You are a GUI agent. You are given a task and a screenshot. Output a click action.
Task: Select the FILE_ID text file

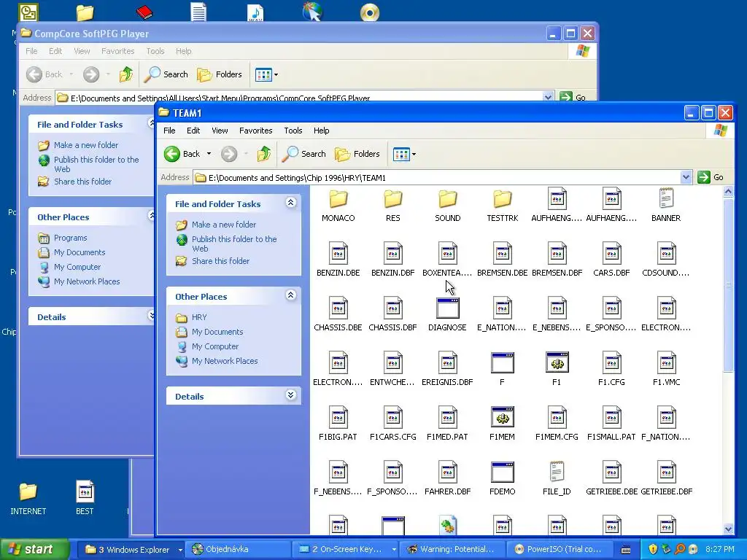[557, 479]
